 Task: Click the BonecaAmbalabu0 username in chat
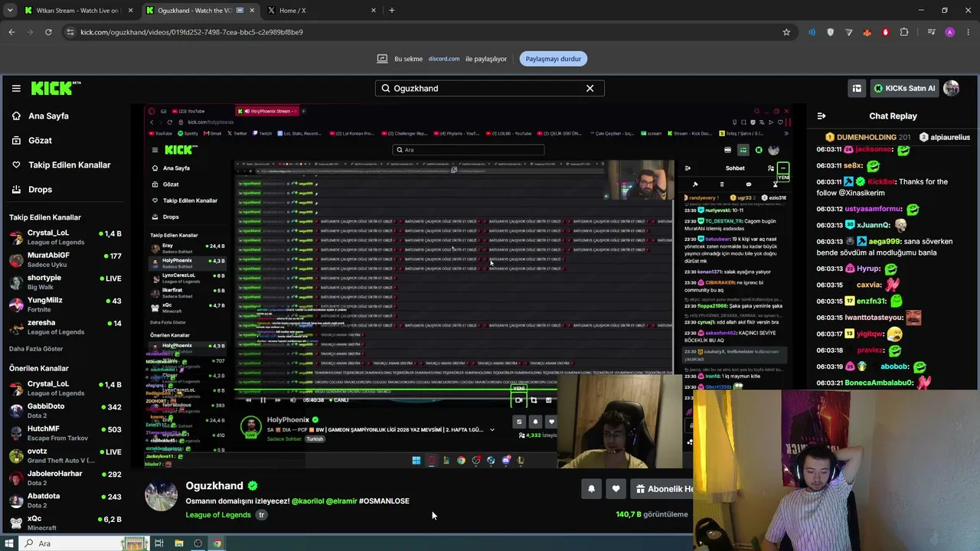(x=879, y=383)
